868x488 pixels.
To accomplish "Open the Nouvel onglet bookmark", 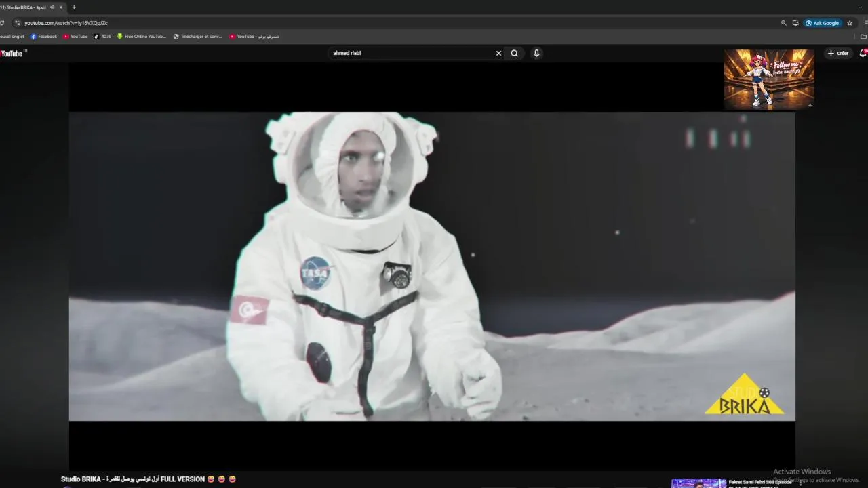I will [x=12, y=37].
